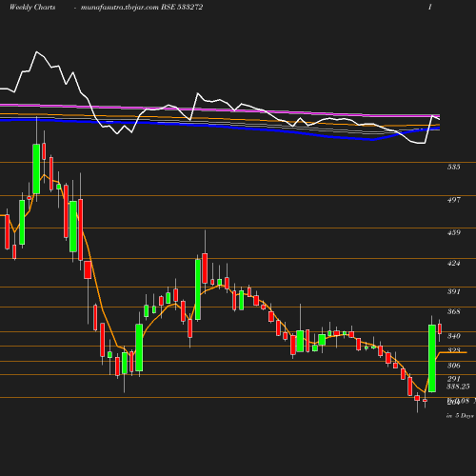Select the 368 price axis label

[453, 311]
